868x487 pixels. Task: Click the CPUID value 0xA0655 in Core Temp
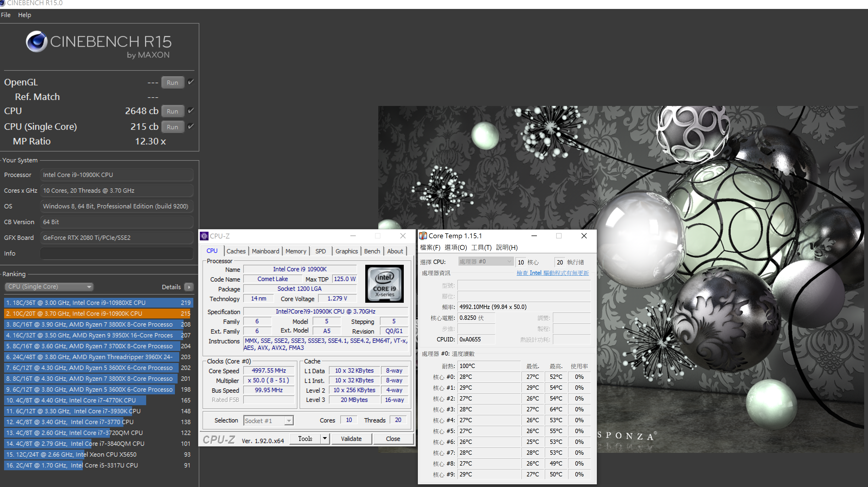tap(476, 339)
